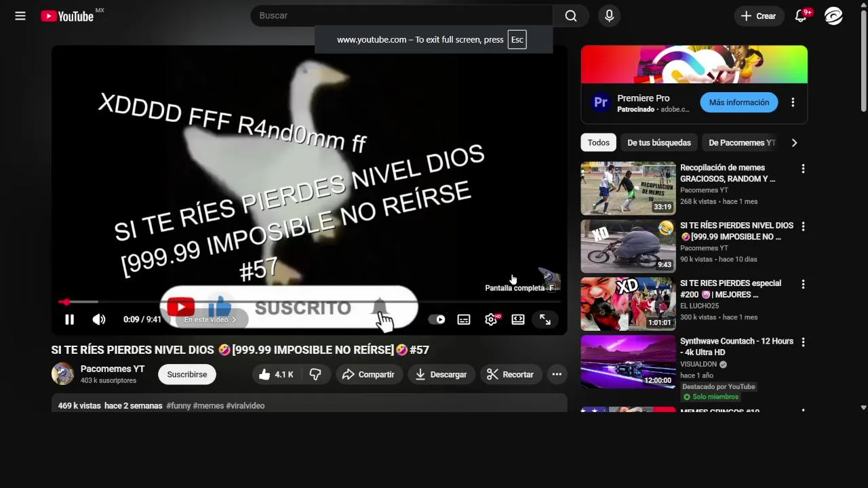The image size is (868, 488).
Task: Click the channel watermark in player corner
Action: pos(549,279)
